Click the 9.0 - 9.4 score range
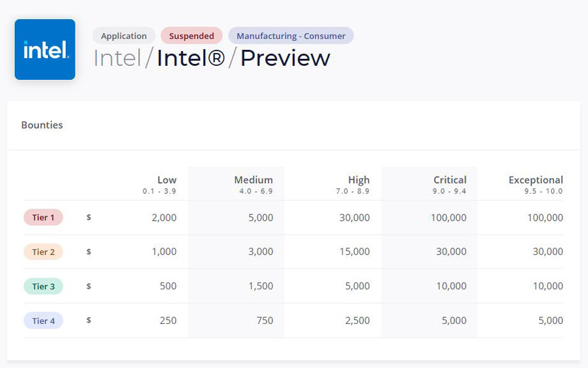Viewport: 588px width, 368px height. [449, 191]
